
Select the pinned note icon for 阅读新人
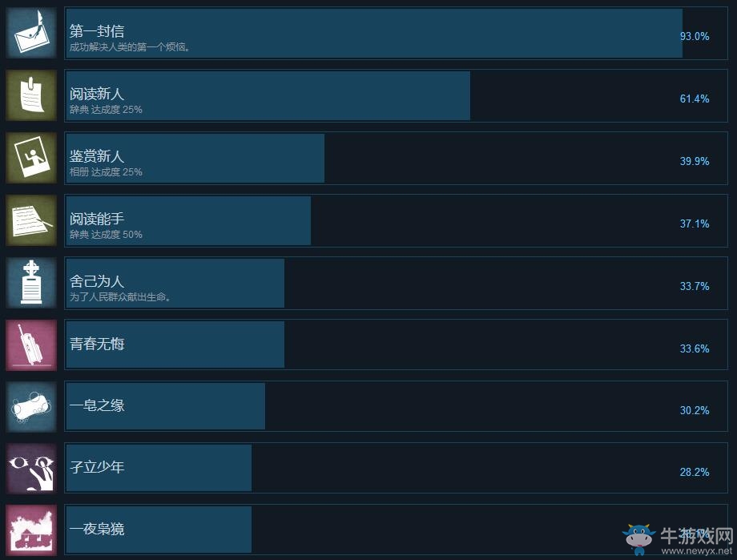(31, 95)
